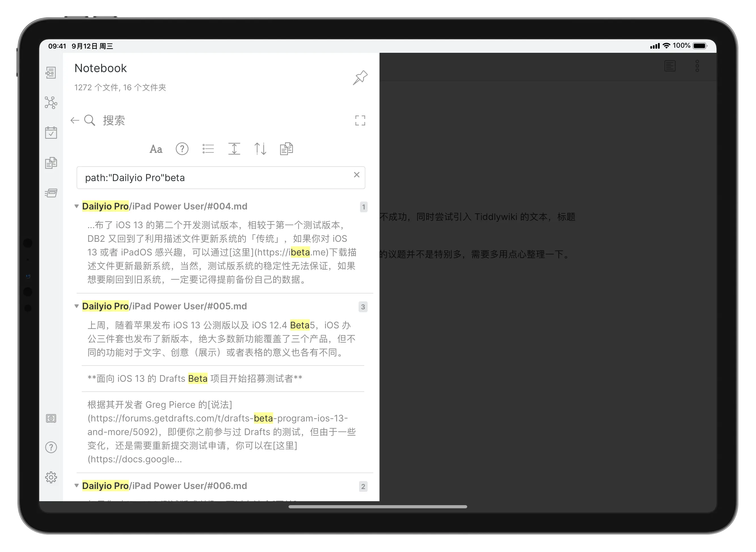Change sort order with arrows icon
Screen dimensions: 756x552
(x=260, y=149)
